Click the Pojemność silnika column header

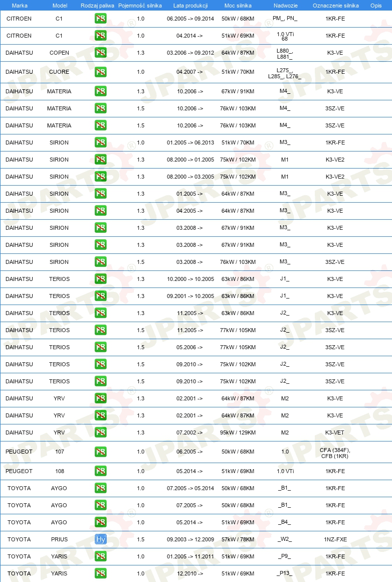coord(140,6)
